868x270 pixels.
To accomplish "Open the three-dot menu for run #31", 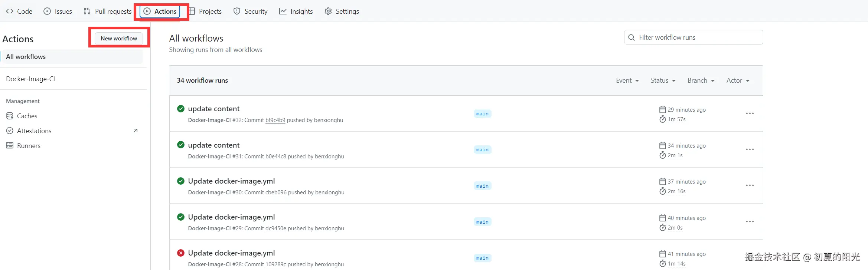I will pos(750,149).
